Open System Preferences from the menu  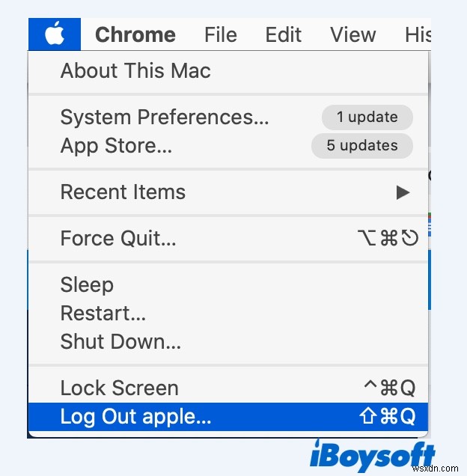(x=165, y=118)
